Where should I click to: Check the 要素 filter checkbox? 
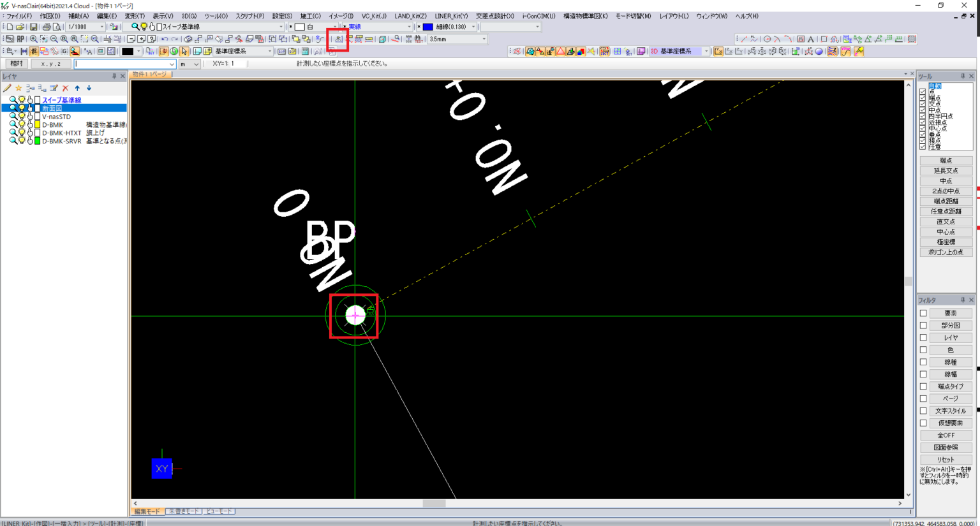(924, 312)
